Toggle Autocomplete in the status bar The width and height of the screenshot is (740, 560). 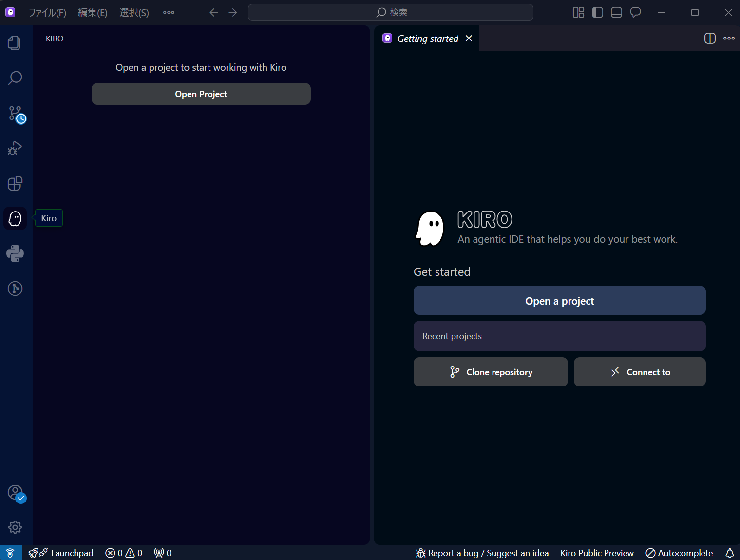(x=679, y=553)
